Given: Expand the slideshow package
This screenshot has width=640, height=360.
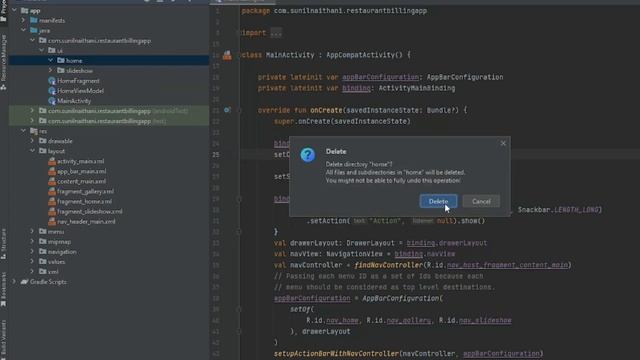Looking at the screenshot, I should [x=50, y=71].
